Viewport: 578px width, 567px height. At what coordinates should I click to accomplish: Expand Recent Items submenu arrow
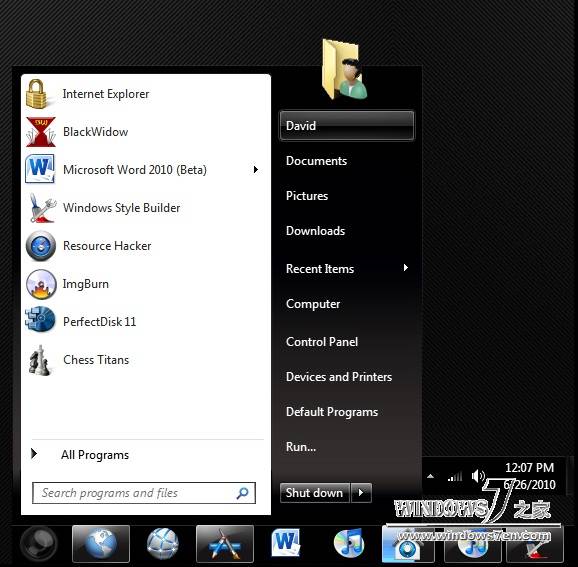[x=405, y=268]
